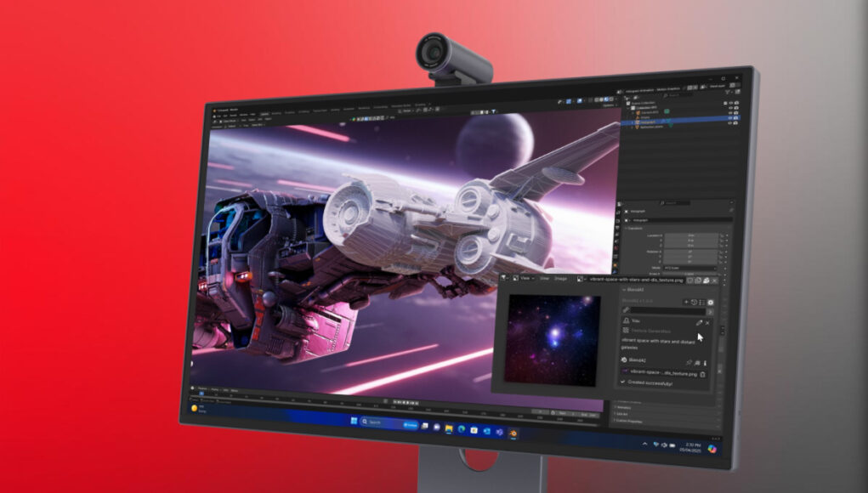
Task: Click the plus icon in the add-on panel header
Action: pos(686,302)
